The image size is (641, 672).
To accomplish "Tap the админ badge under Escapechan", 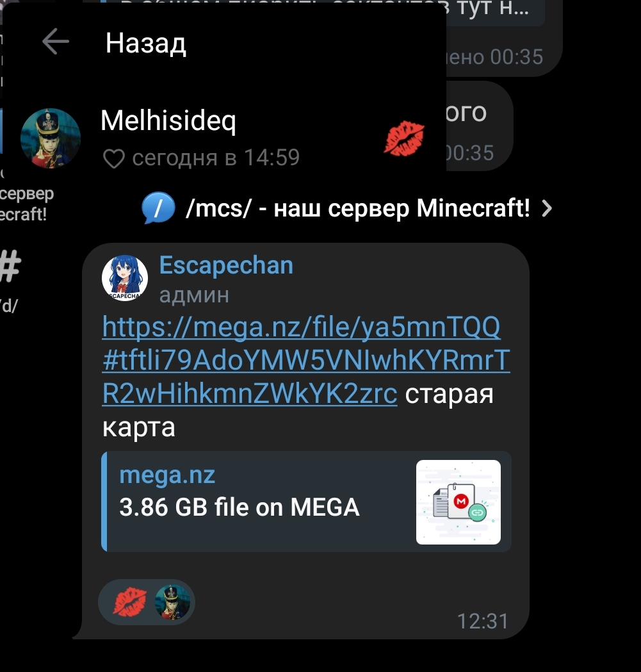I will click(194, 295).
